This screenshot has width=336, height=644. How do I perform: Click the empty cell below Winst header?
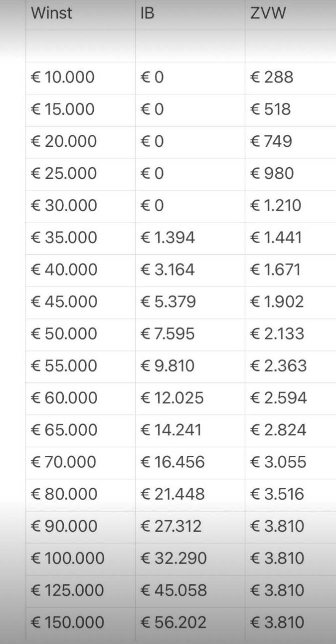(x=80, y=46)
